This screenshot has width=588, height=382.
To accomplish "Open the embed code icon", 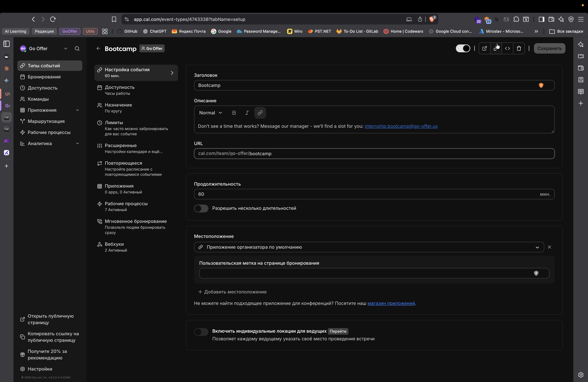I will point(507,48).
